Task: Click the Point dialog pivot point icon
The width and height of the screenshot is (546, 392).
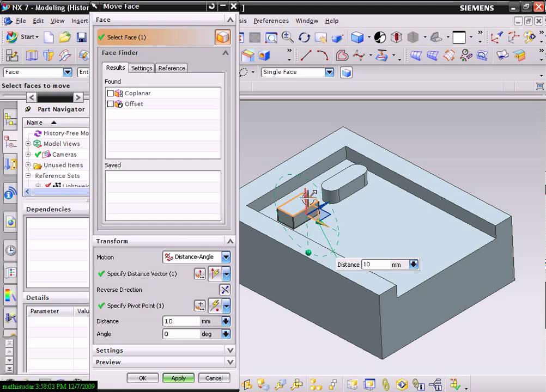Action: 200,306
